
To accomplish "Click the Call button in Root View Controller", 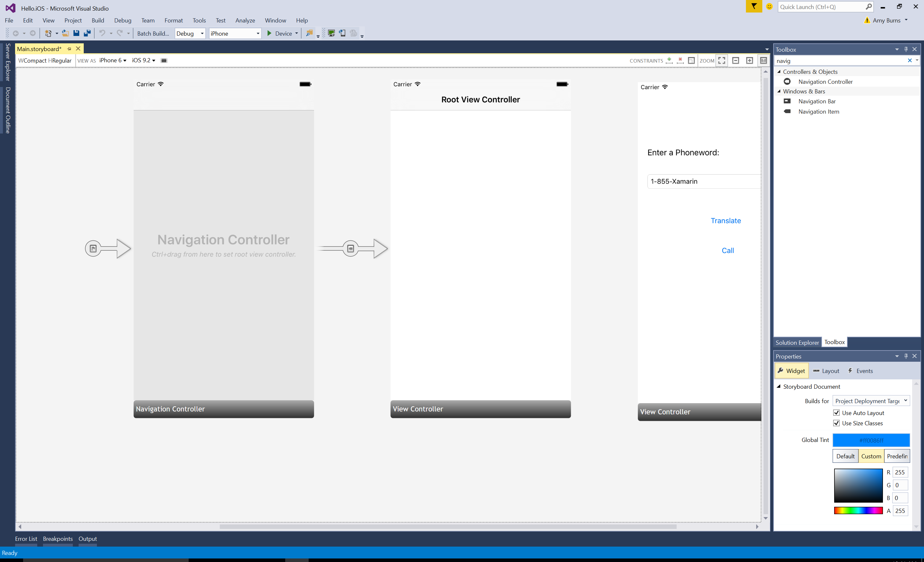I will [x=727, y=250].
